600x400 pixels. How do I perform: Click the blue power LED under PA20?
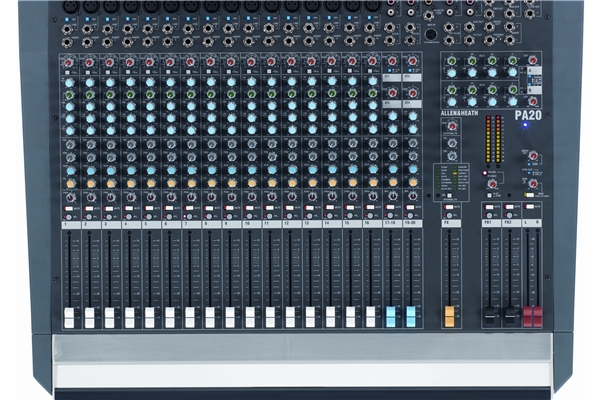coord(525,125)
